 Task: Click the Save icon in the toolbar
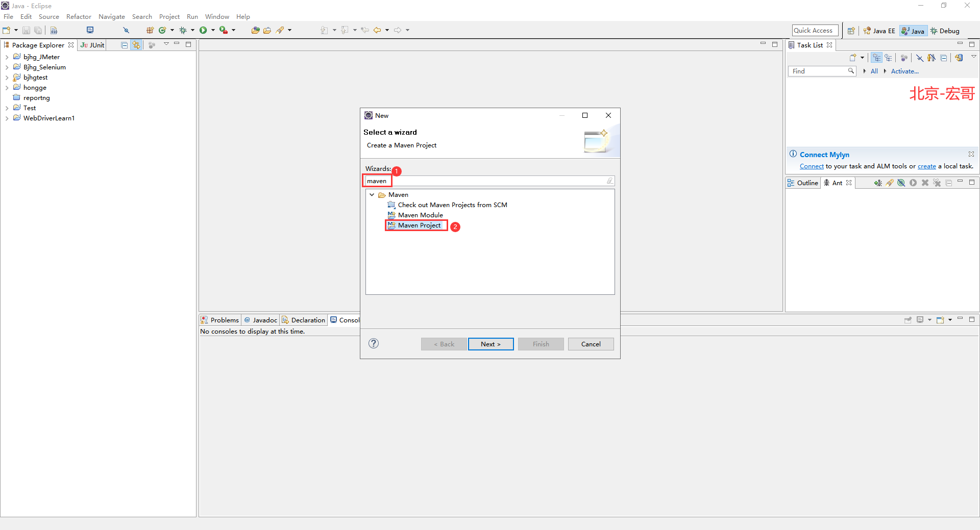(x=27, y=30)
